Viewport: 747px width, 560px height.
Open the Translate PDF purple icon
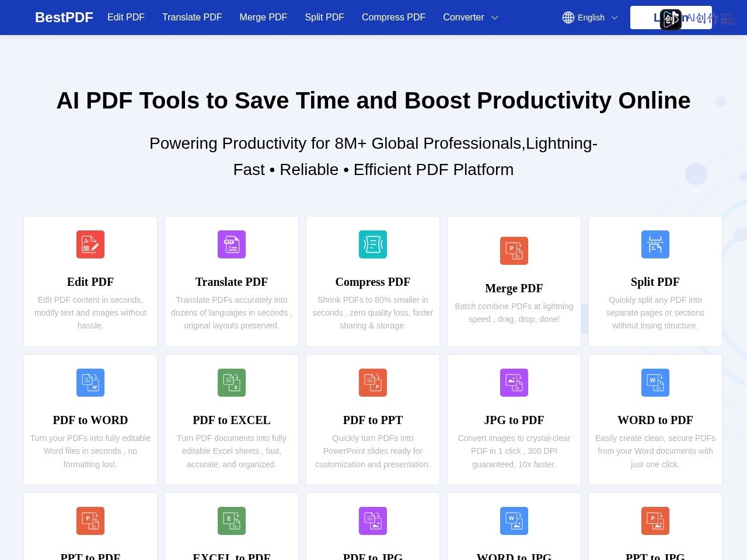tap(232, 244)
